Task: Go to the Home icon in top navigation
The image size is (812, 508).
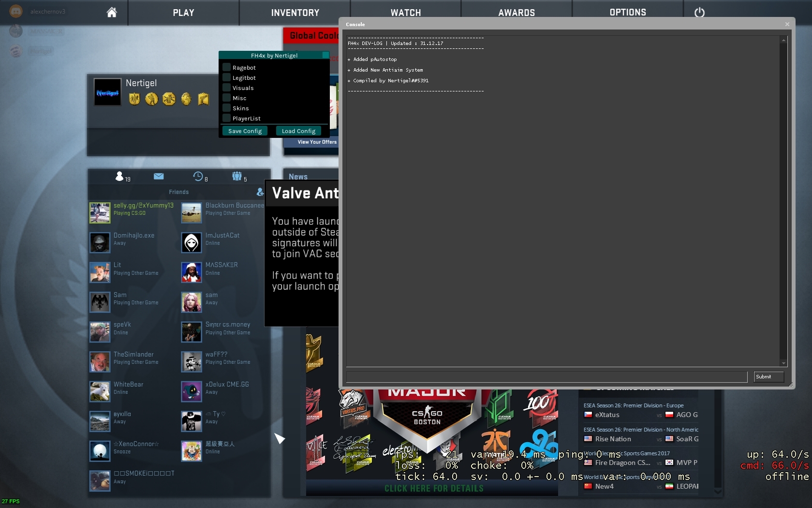Action: click(x=112, y=12)
